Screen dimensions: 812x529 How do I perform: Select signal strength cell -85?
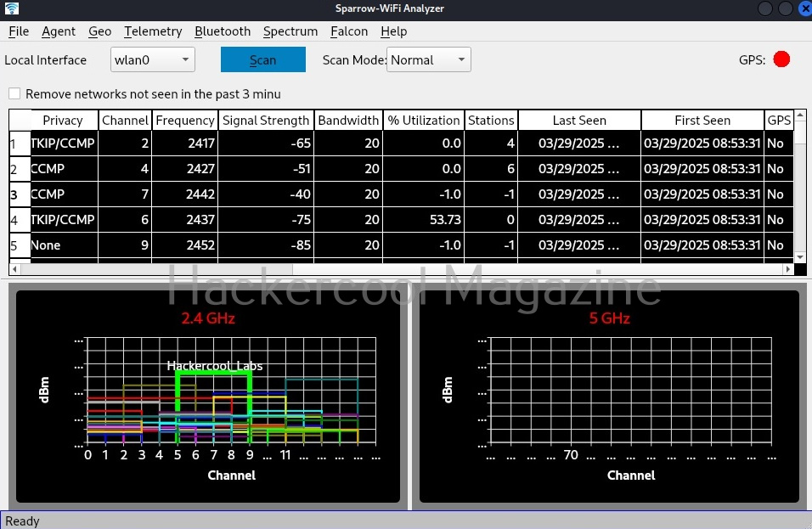click(x=266, y=245)
